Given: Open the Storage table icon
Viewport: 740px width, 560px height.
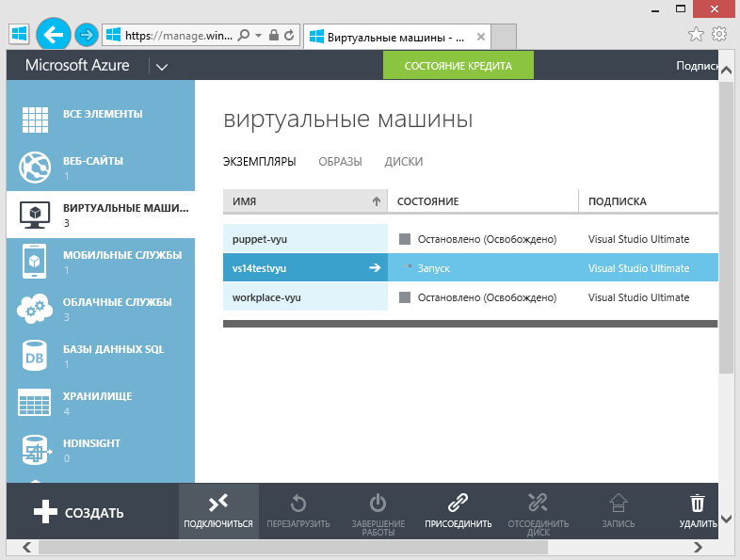Looking at the screenshot, I should (x=35, y=403).
